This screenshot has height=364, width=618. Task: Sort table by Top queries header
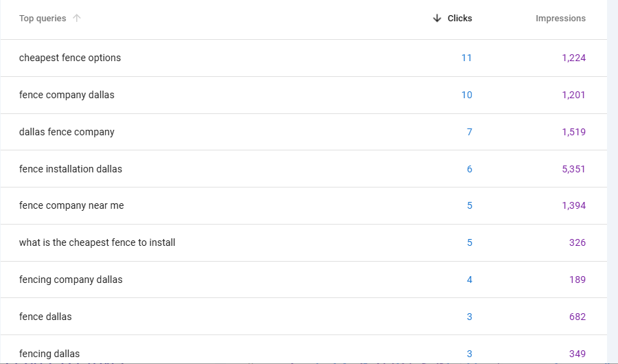coord(43,19)
